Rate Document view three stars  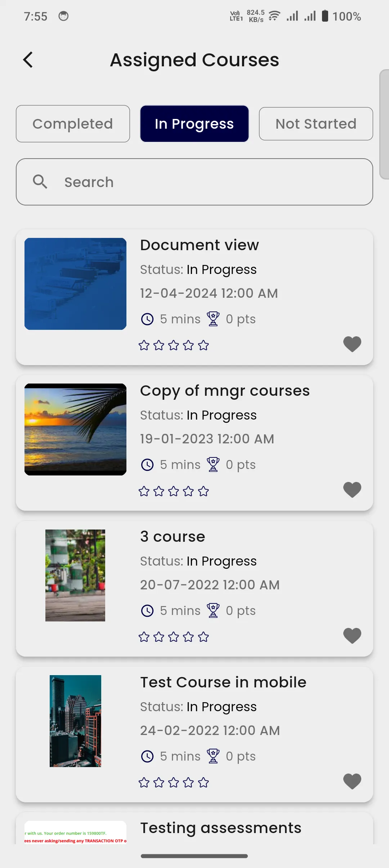[174, 345]
